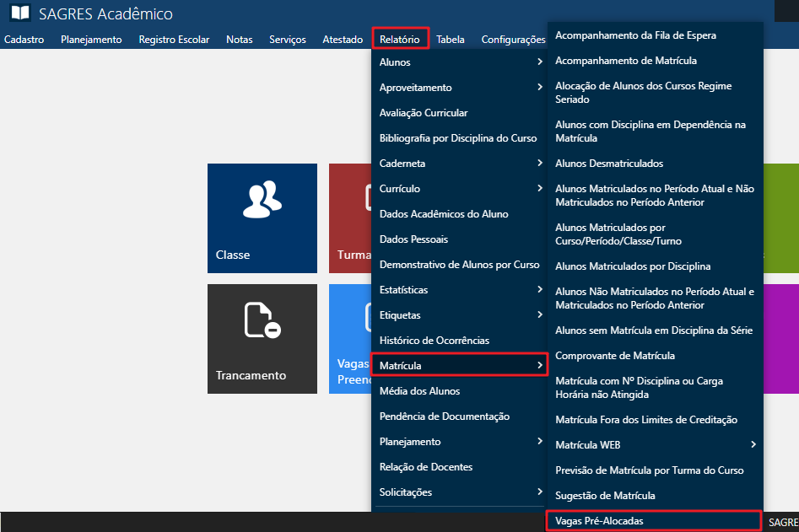799x532 pixels.
Task: Expand the Caderneta submenu arrow
Action: pyautogui.click(x=540, y=163)
